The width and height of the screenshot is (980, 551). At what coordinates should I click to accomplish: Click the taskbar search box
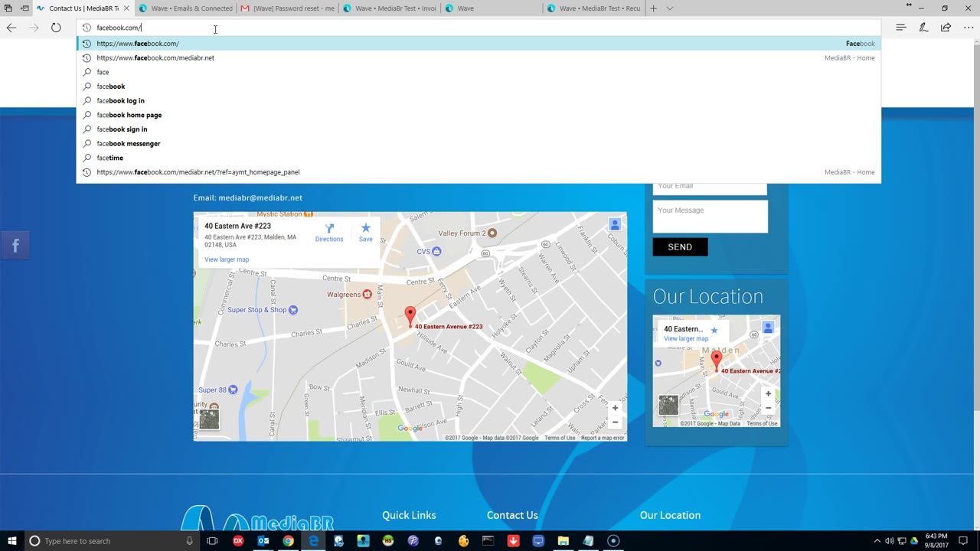112,541
